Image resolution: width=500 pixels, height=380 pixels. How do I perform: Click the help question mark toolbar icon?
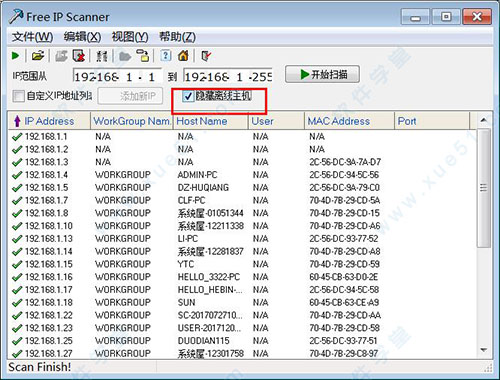pyautogui.click(x=166, y=56)
